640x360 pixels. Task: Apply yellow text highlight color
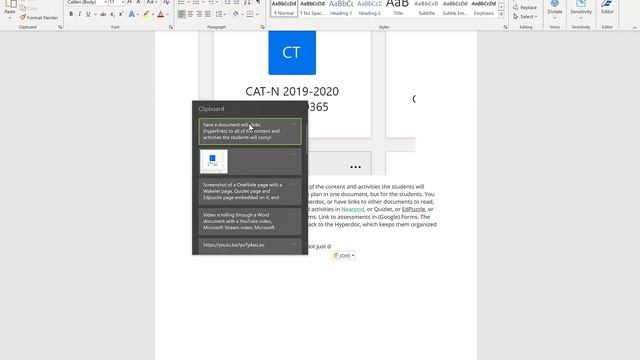[146, 14]
